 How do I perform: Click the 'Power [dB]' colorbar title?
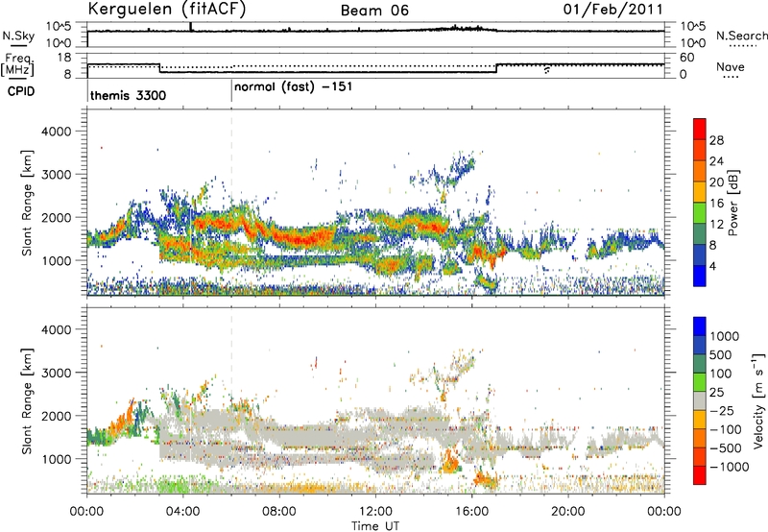click(732, 203)
